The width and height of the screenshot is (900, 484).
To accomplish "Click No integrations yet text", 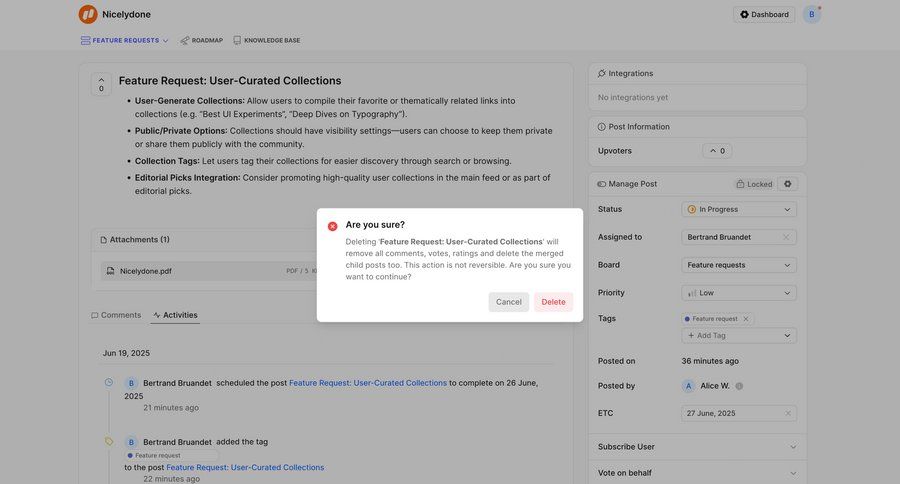I will 633,98.
